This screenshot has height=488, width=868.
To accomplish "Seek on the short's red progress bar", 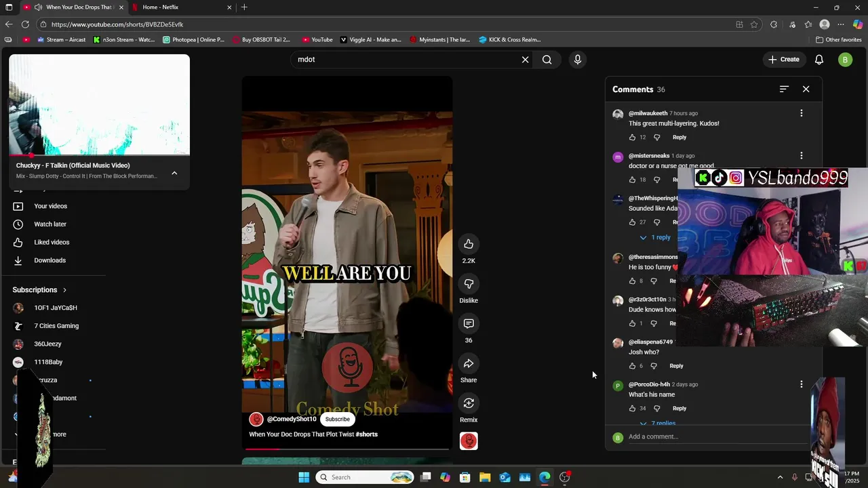I will point(347,449).
